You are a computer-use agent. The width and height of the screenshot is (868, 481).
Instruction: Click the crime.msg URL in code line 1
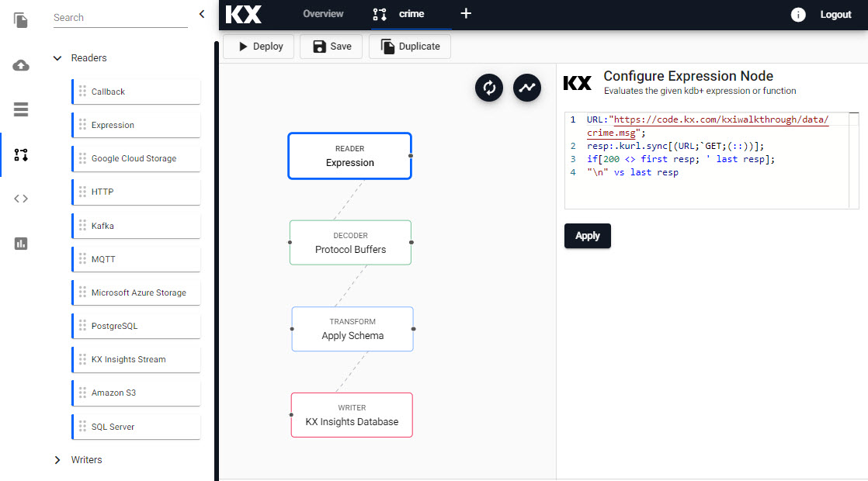(x=708, y=126)
